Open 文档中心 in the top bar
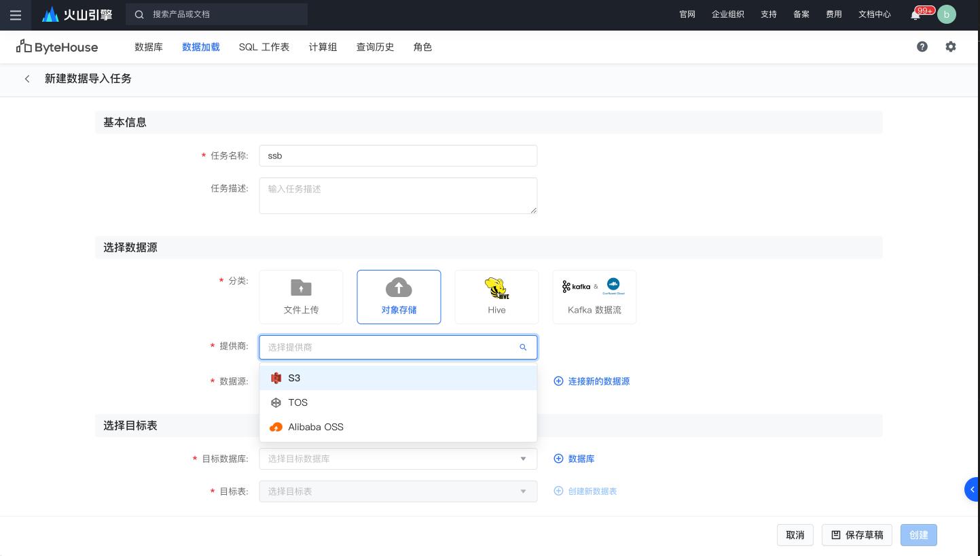 point(875,14)
